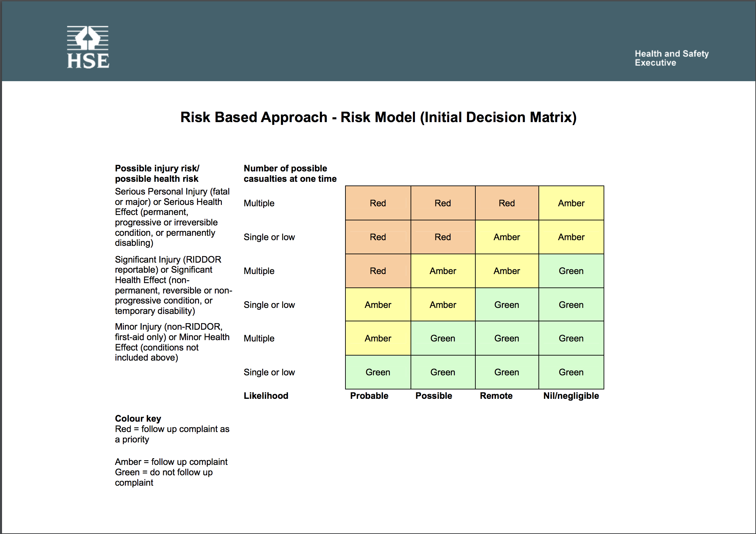This screenshot has width=756, height=534.
Task: Click the Probable column label
Action: [x=369, y=396]
